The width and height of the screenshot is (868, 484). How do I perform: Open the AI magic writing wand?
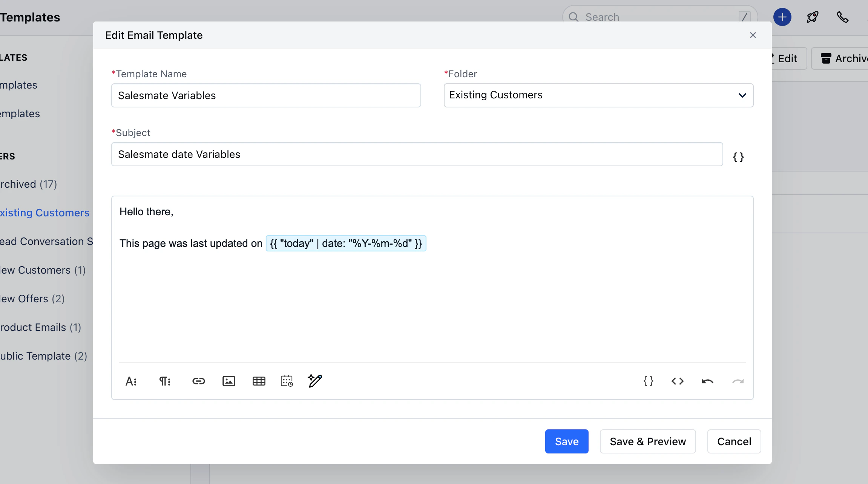click(x=315, y=381)
